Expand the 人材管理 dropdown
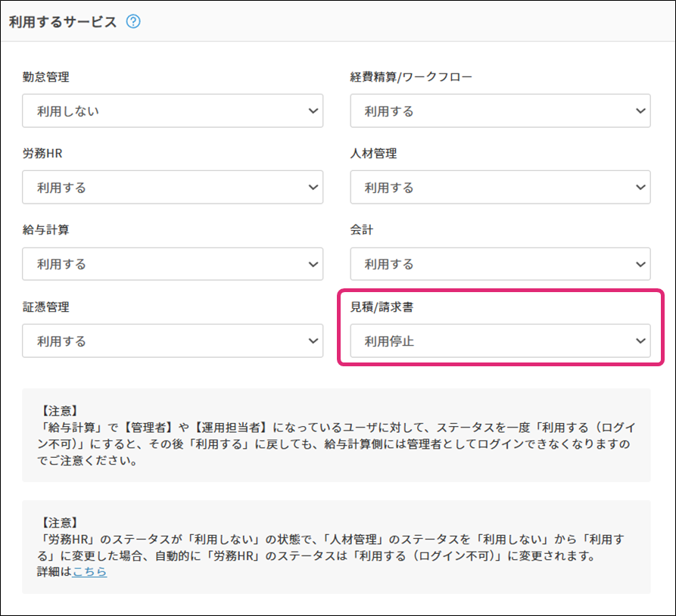The height and width of the screenshot is (616, 676). pyautogui.click(x=500, y=188)
